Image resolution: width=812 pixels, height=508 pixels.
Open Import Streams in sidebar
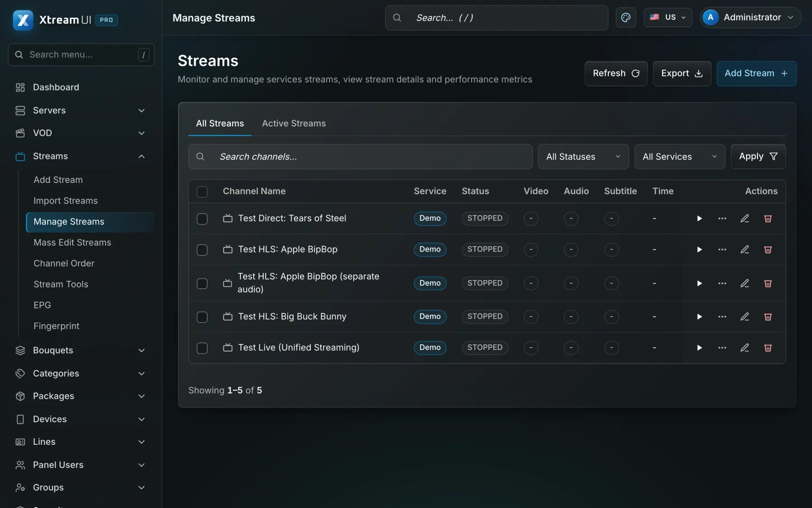pos(66,201)
